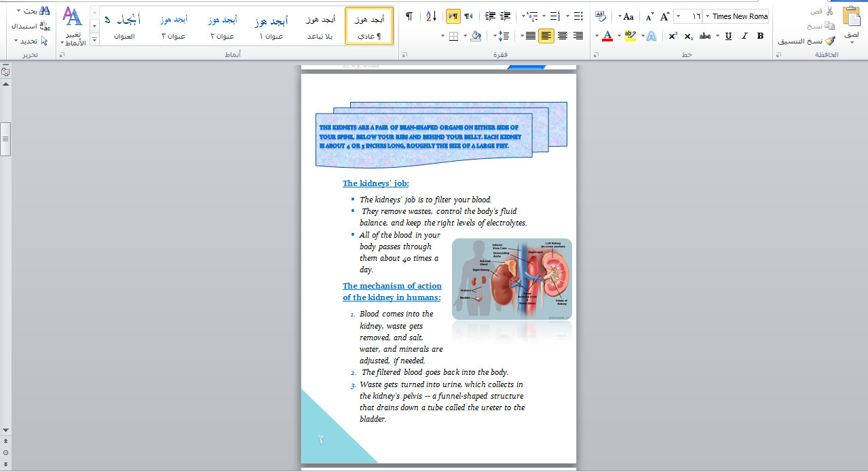Toggle Justify paragraph alignment
The image size is (868, 472).
[530, 36]
